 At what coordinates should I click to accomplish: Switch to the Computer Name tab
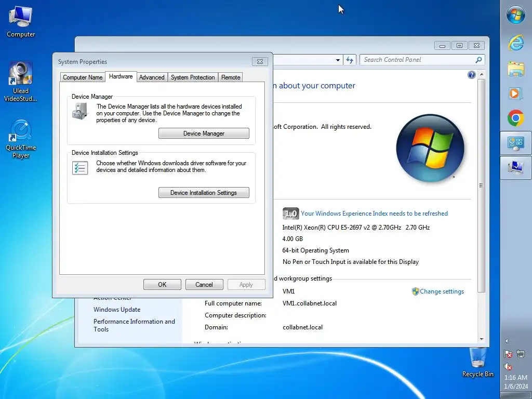83,77
